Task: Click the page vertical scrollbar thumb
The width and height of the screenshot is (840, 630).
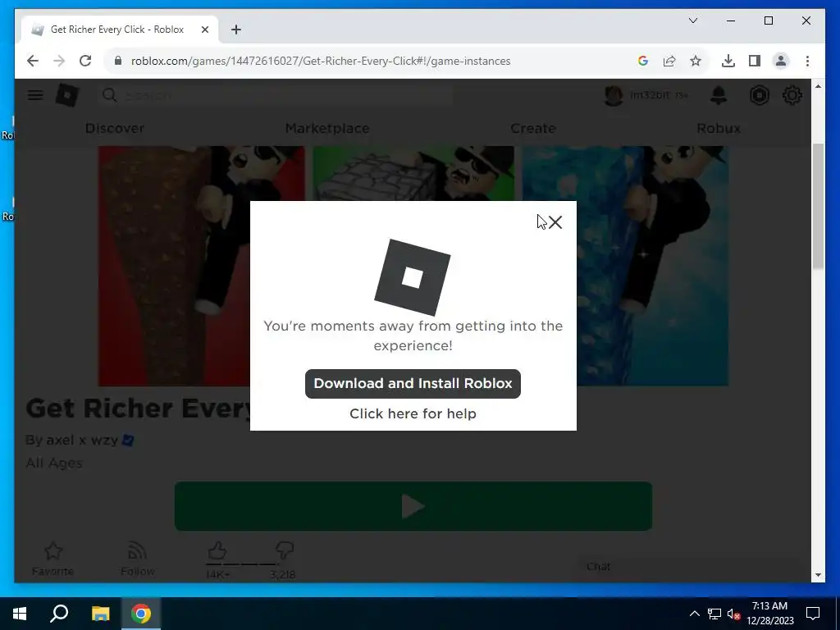Action: point(818,206)
